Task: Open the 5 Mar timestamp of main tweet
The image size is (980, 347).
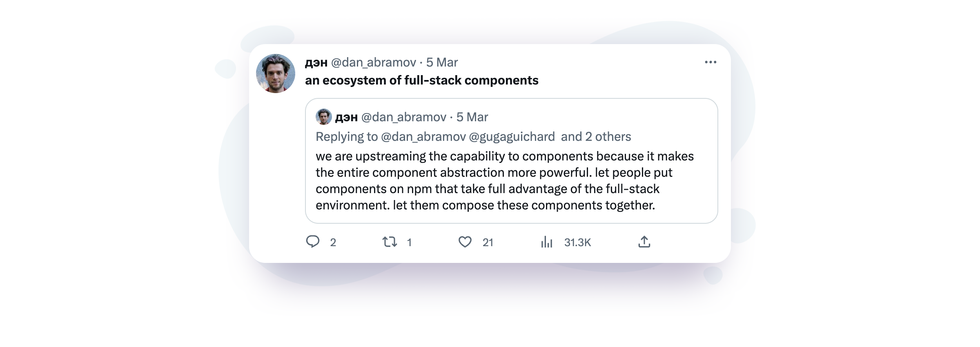Action: click(x=442, y=62)
